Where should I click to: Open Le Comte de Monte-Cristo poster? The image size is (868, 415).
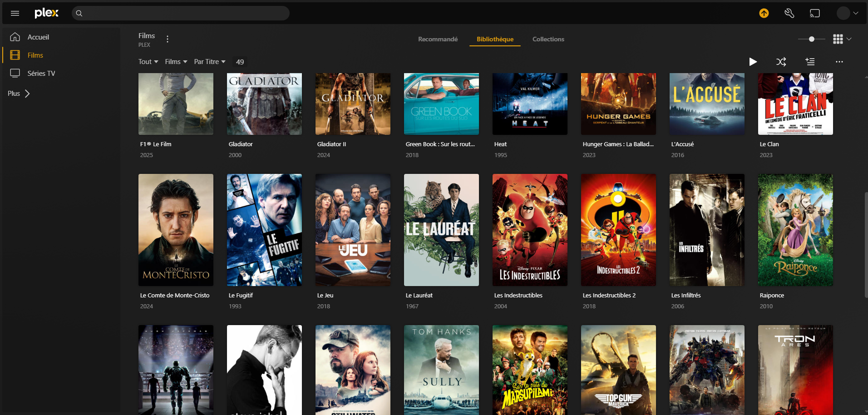point(176,230)
